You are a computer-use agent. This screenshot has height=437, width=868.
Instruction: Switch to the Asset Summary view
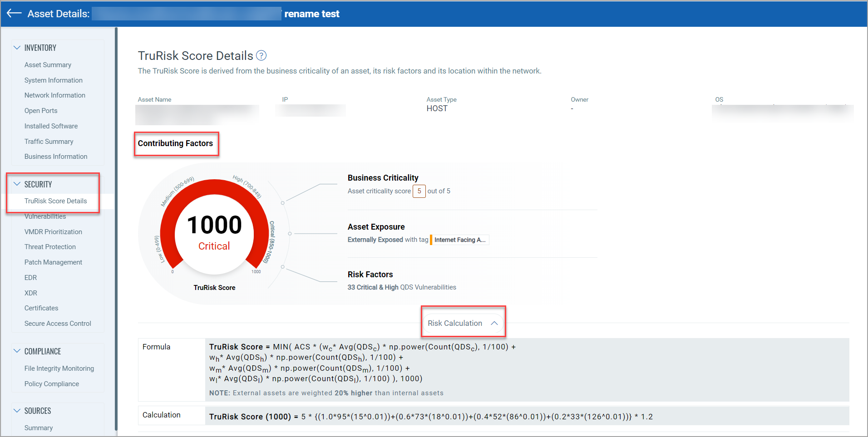48,64
